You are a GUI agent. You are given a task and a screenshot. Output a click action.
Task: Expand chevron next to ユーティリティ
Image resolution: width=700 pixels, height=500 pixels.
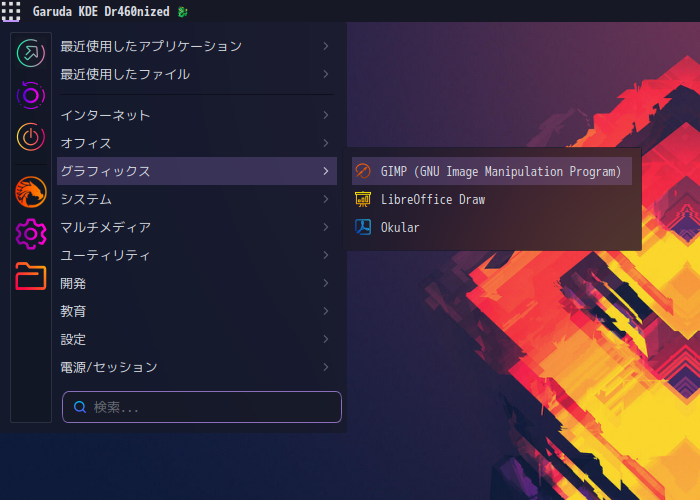[x=326, y=255]
